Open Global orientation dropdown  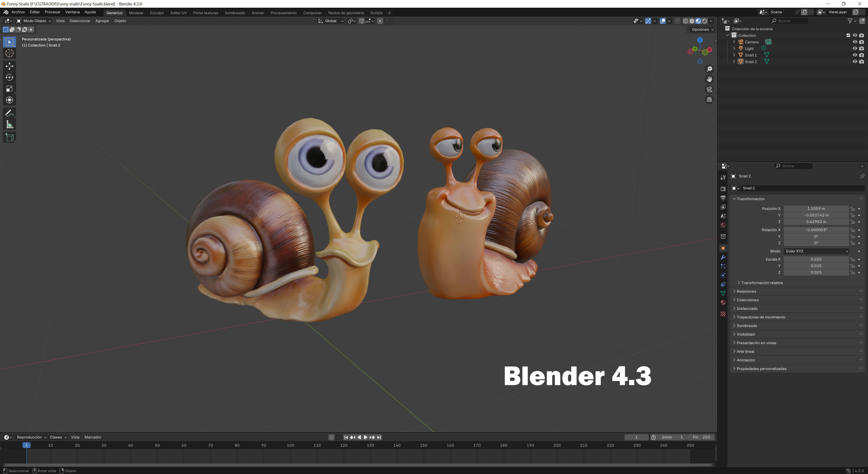click(x=331, y=21)
